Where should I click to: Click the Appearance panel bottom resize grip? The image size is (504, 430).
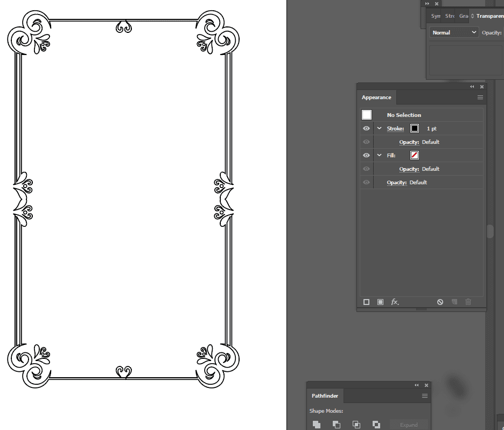(421, 309)
